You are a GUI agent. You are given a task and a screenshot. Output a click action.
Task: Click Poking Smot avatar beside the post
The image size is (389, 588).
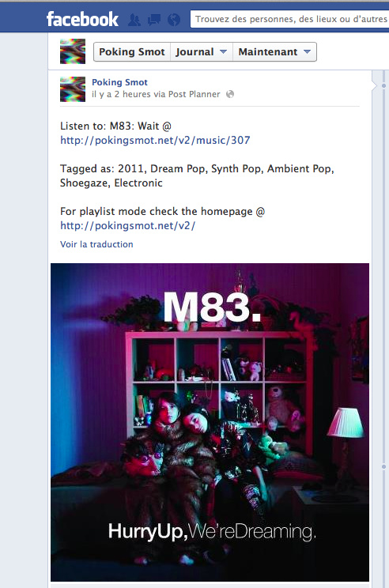[73, 89]
